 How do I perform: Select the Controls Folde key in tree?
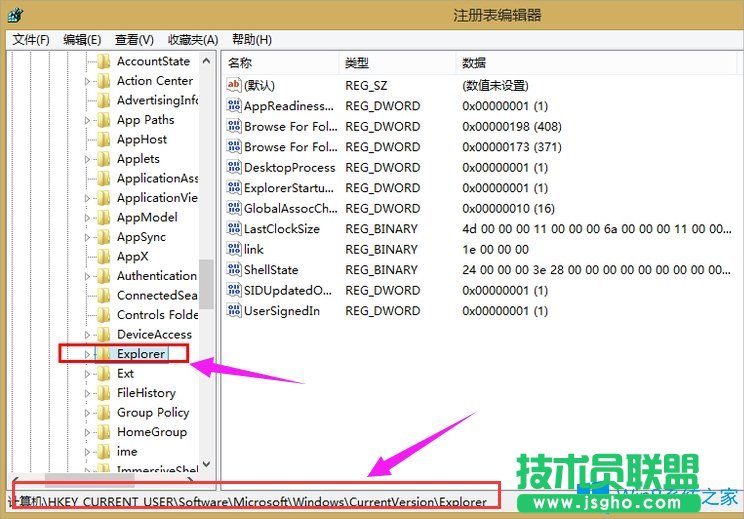[158, 315]
